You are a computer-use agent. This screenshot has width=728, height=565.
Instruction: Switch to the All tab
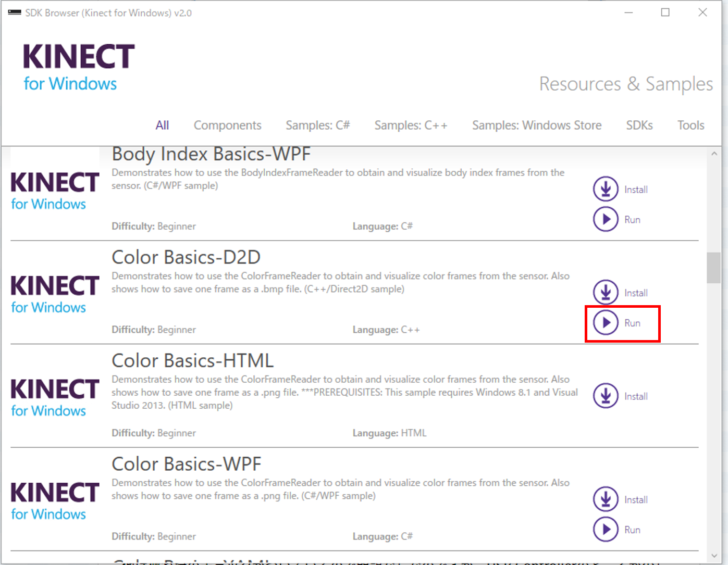[162, 125]
